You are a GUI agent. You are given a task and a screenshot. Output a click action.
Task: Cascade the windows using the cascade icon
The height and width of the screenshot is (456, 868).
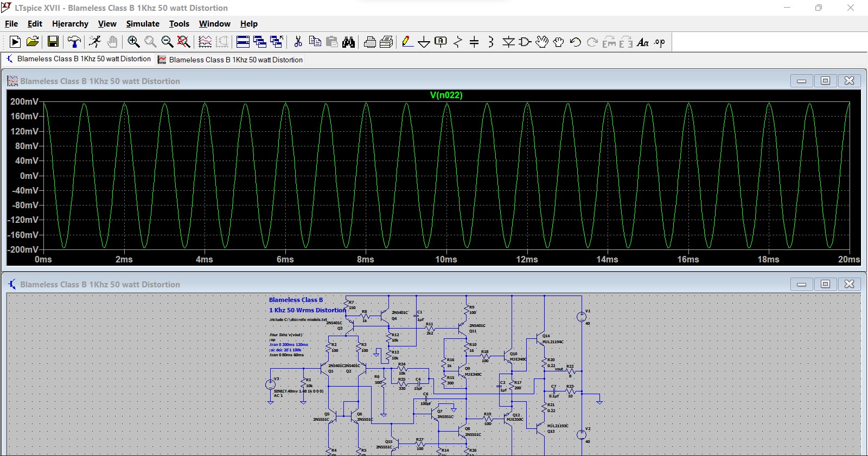(260, 42)
